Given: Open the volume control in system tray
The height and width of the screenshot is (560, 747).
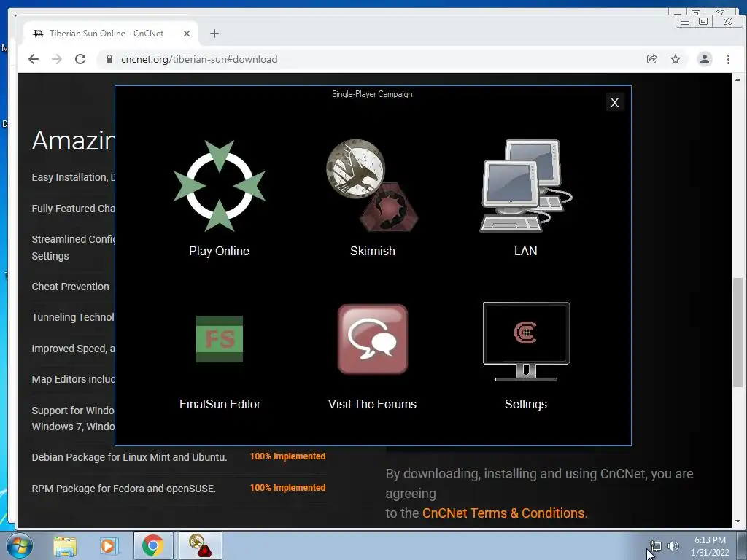Looking at the screenshot, I should coord(673,546).
